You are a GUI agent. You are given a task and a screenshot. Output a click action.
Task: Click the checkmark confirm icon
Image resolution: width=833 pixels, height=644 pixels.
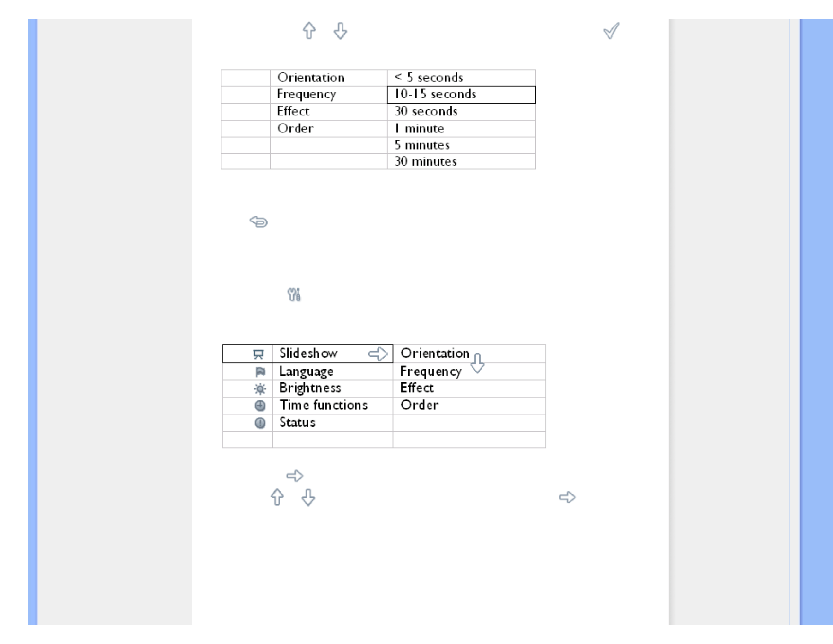pos(611,31)
